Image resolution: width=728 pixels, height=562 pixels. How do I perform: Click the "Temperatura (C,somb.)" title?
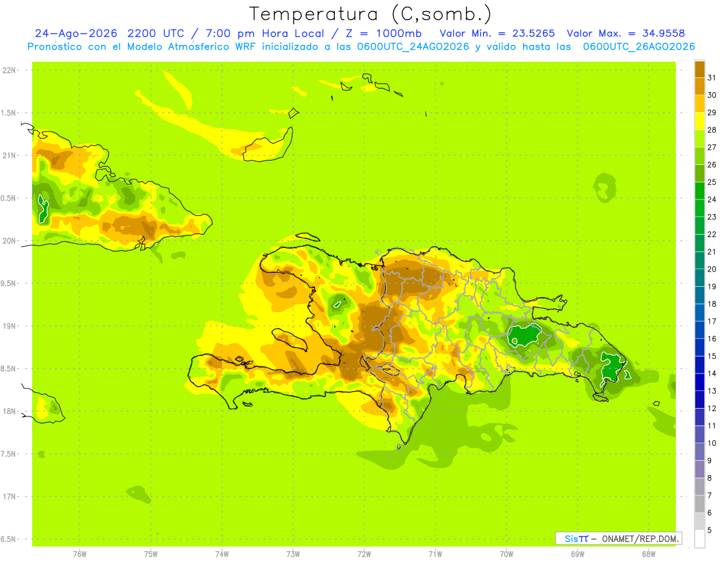tap(371, 15)
